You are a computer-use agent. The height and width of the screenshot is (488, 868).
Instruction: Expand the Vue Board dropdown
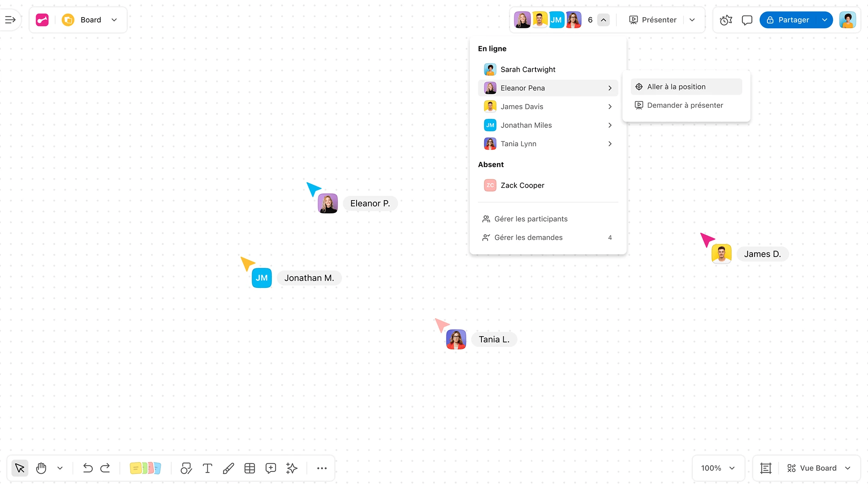coord(818,468)
